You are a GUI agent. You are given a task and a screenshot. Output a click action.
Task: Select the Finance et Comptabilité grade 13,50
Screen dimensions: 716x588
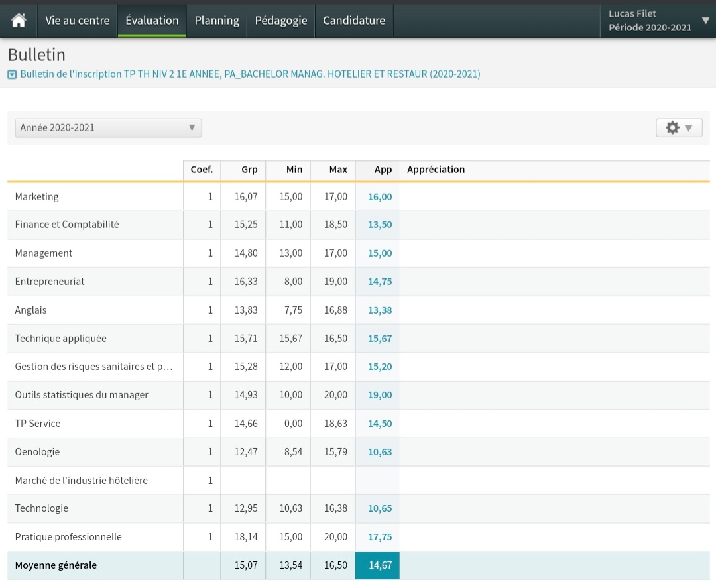coord(379,225)
